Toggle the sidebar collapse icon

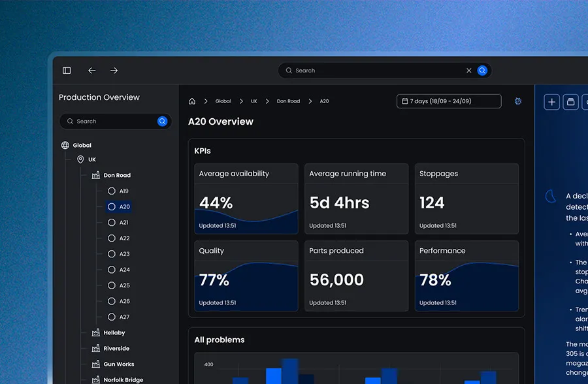(x=66, y=70)
